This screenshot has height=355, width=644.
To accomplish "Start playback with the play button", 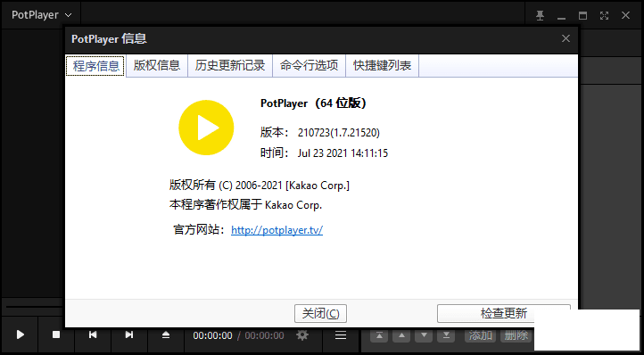I will pos(21,334).
